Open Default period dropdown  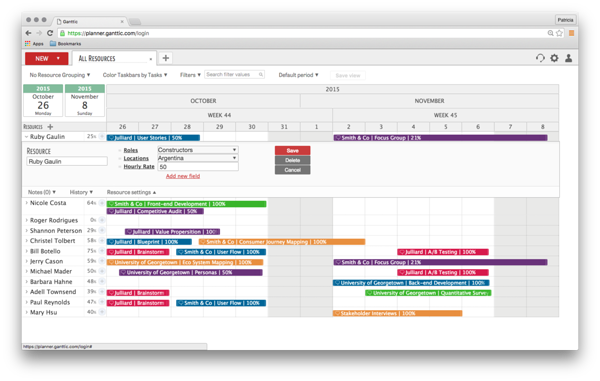pos(298,75)
